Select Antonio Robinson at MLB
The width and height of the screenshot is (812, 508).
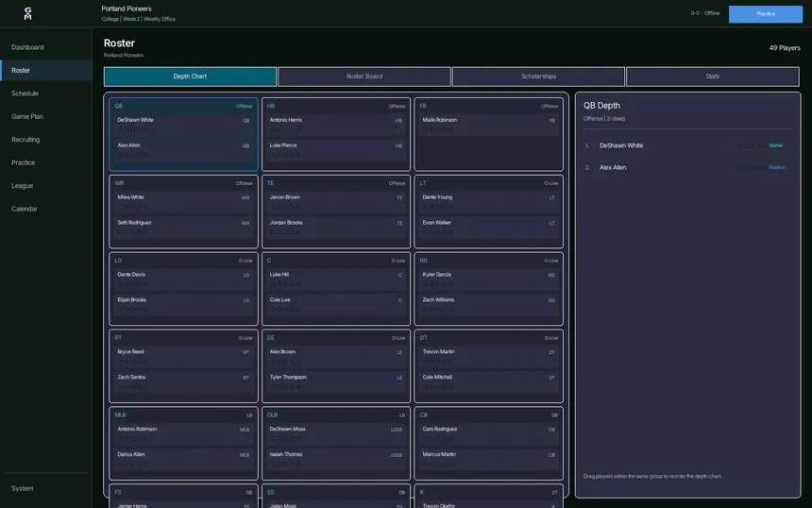[183, 433]
